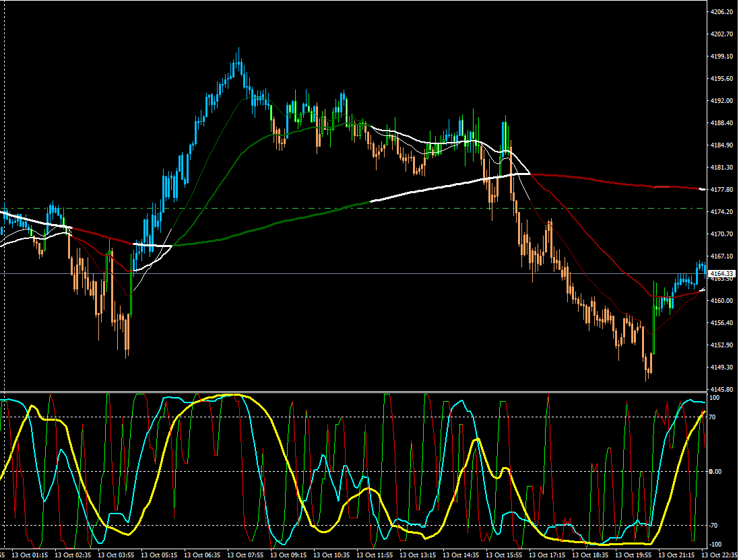The width and height of the screenshot is (739, 560).
Task: Select the 13 Oct 06:35 time label
Action: pos(202,555)
